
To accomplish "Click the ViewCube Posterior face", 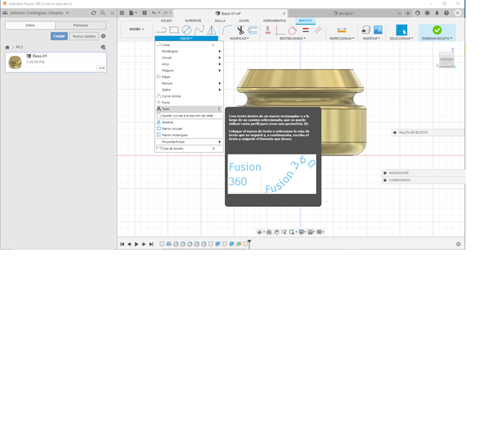I will pyautogui.click(x=447, y=59).
